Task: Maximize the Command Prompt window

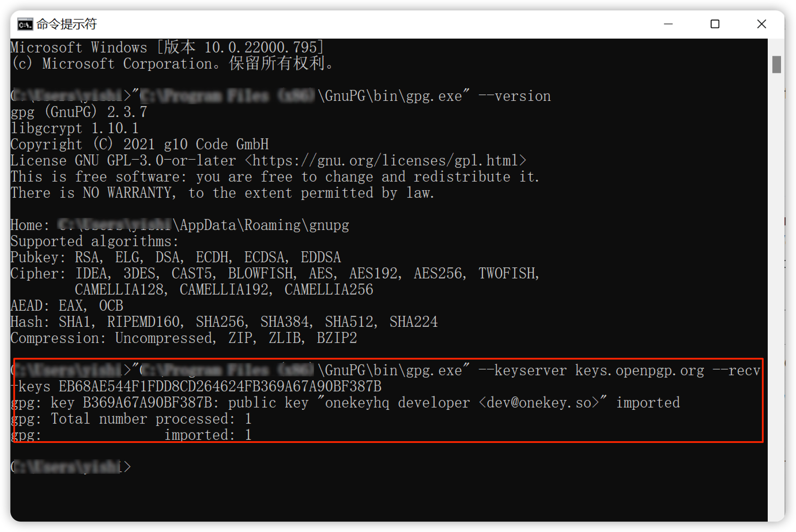Action: pos(714,24)
